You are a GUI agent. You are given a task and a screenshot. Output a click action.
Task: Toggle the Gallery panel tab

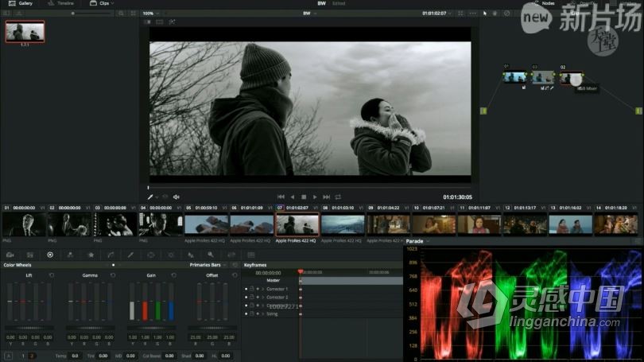click(21, 3)
